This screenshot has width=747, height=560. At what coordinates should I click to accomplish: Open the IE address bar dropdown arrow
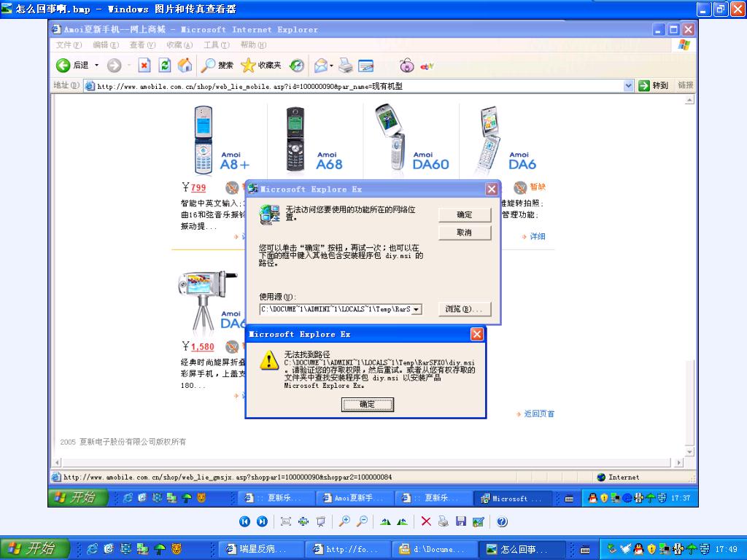coord(628,86)
